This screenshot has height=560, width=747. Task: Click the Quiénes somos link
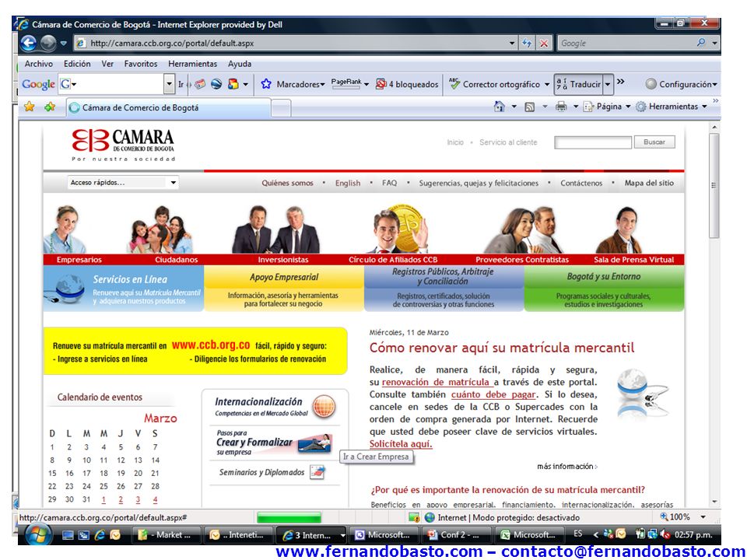point(287,183)
